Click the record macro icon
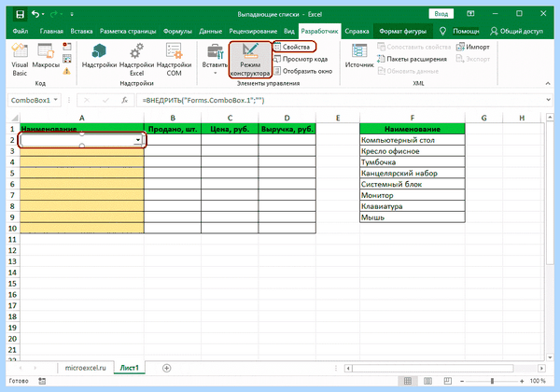This screenshot has height=392, width=560. (67, 46)
